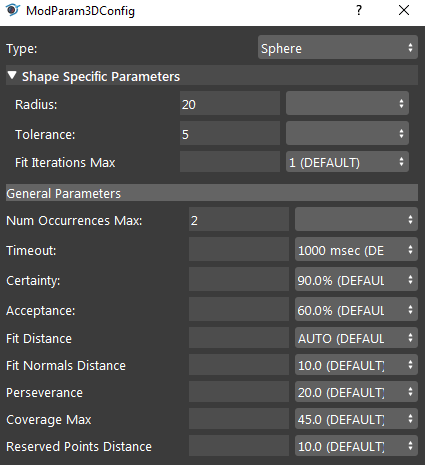Open the Fit Iterations Max dropdown
The image size is (425, 465).
[x=347, y=162]
